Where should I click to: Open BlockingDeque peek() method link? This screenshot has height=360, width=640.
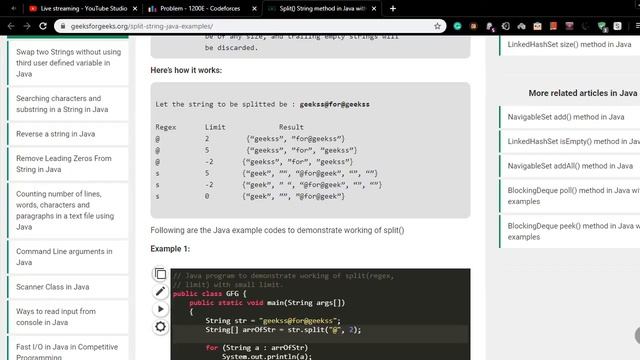[x=573, y=231]
